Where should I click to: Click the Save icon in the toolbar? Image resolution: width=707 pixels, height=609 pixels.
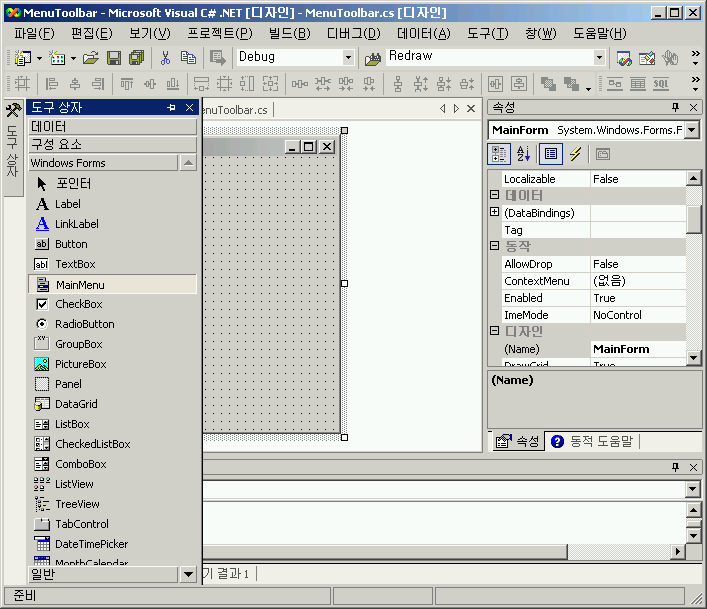coord(114,58)
